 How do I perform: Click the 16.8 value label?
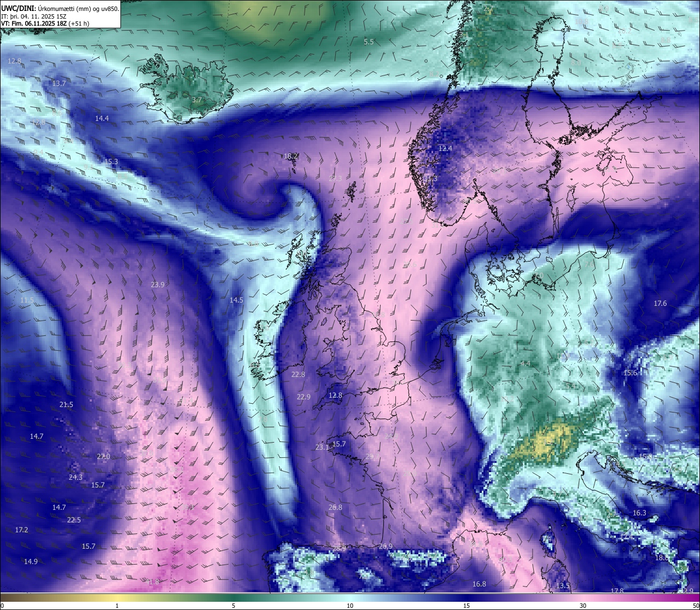point(479,584)
